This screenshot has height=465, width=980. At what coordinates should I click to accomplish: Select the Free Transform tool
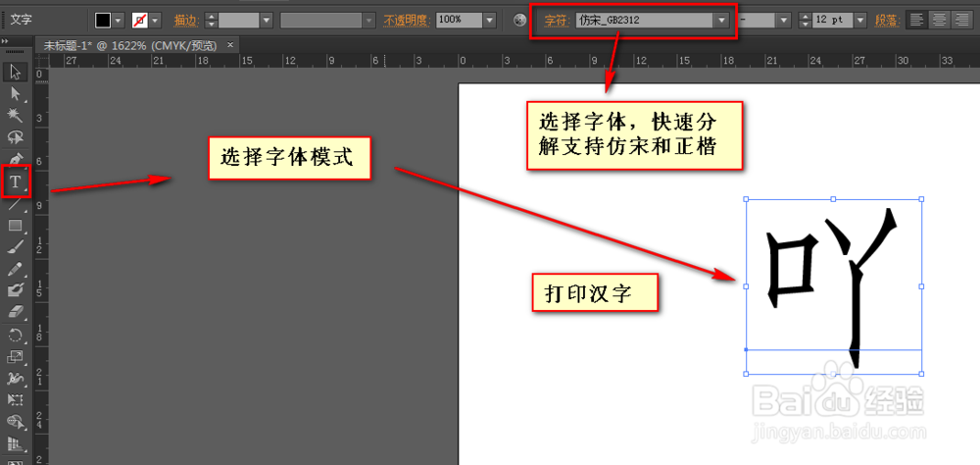(x=16, y=399)
